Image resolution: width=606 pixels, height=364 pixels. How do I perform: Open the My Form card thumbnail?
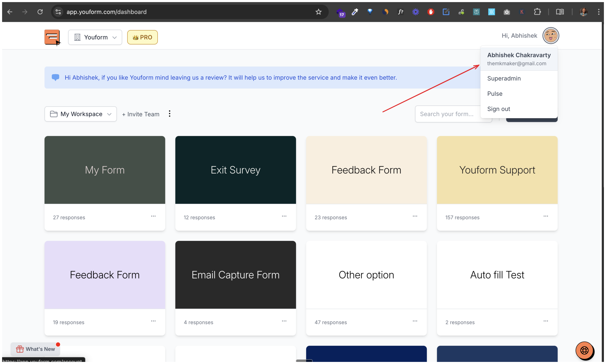(x=105, y=170)
